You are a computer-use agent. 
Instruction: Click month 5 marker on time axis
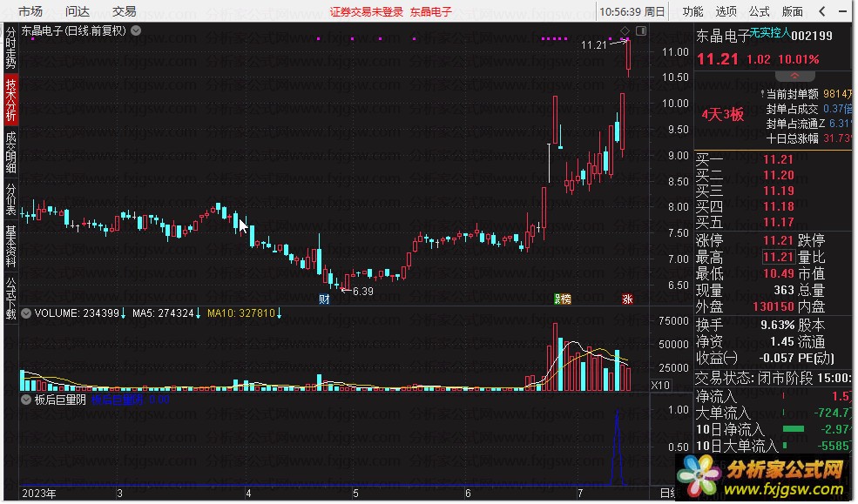click(355, 494)
